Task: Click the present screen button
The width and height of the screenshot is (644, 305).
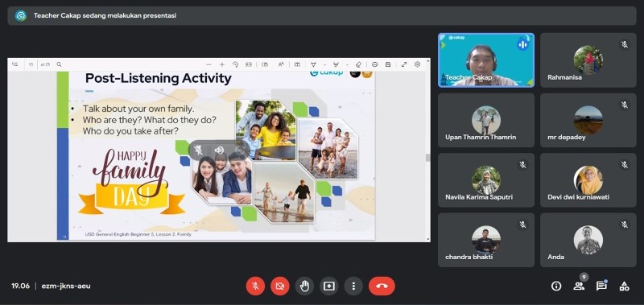Action: pyautogui.click(x=329, y=286)
